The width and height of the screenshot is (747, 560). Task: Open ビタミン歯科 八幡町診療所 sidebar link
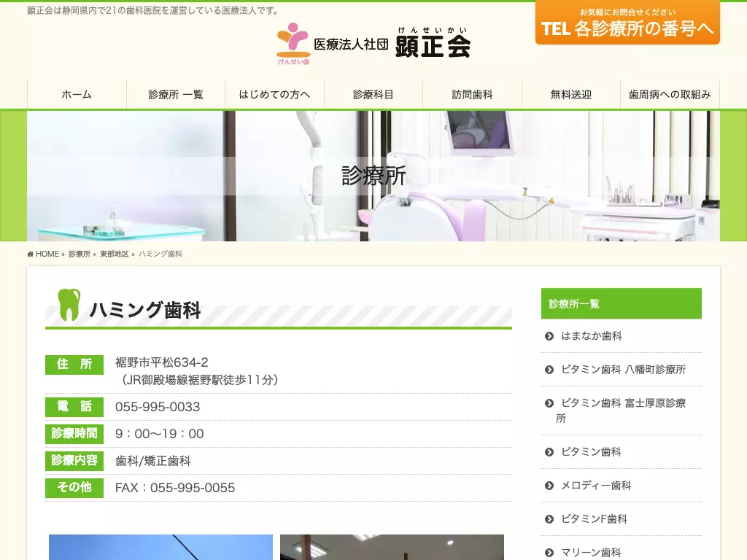623,370
